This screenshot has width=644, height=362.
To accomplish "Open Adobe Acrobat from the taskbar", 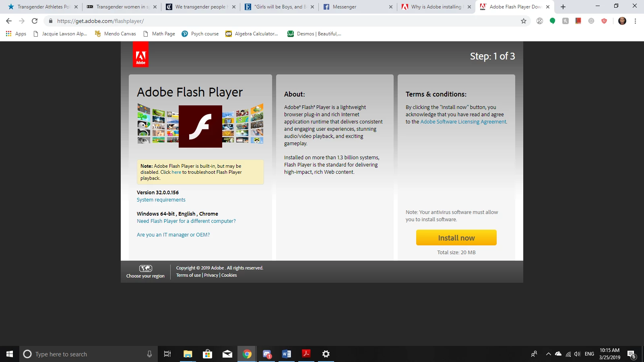I will (306, 354).
